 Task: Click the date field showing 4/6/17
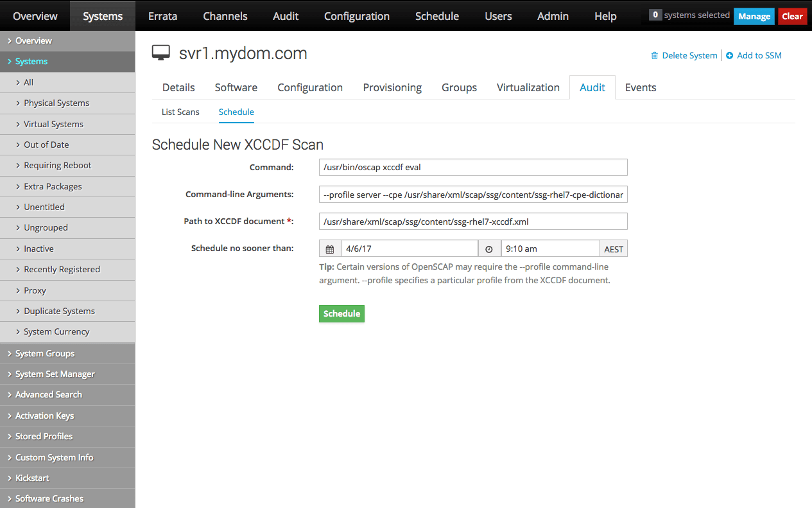410,249
